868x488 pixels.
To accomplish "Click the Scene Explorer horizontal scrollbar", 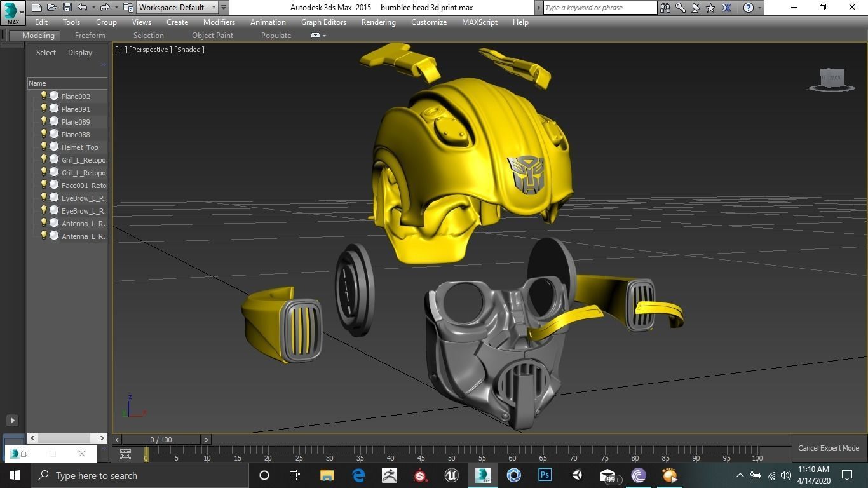I will coord(67,438).
